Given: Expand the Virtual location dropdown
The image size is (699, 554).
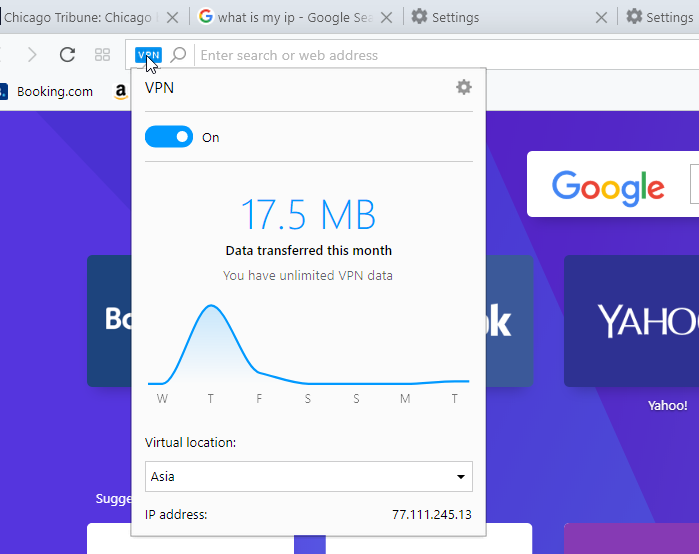Looking at the screenshot, I should coord(308,477).
